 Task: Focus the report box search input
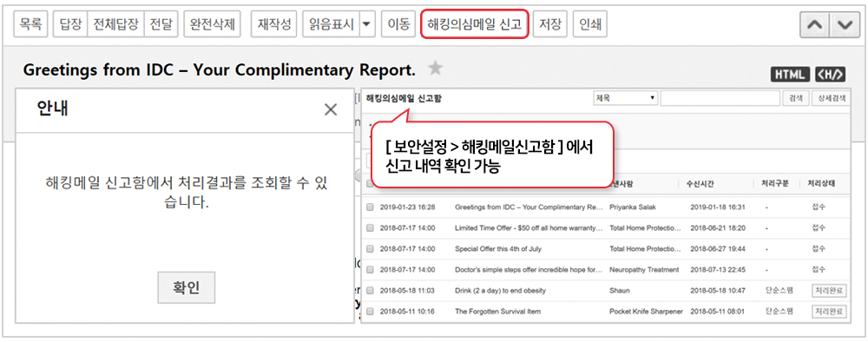tap(720, 98)
